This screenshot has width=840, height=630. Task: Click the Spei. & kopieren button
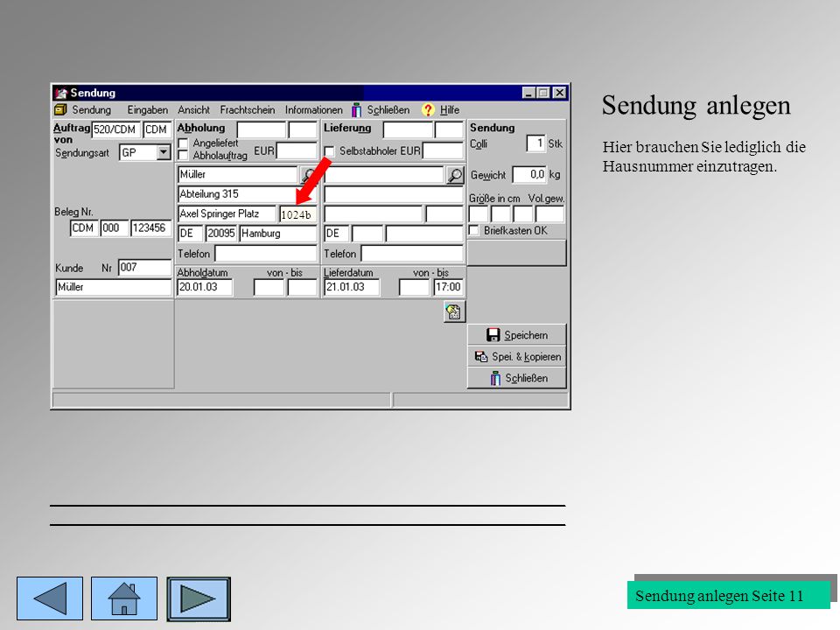(517, 356)
